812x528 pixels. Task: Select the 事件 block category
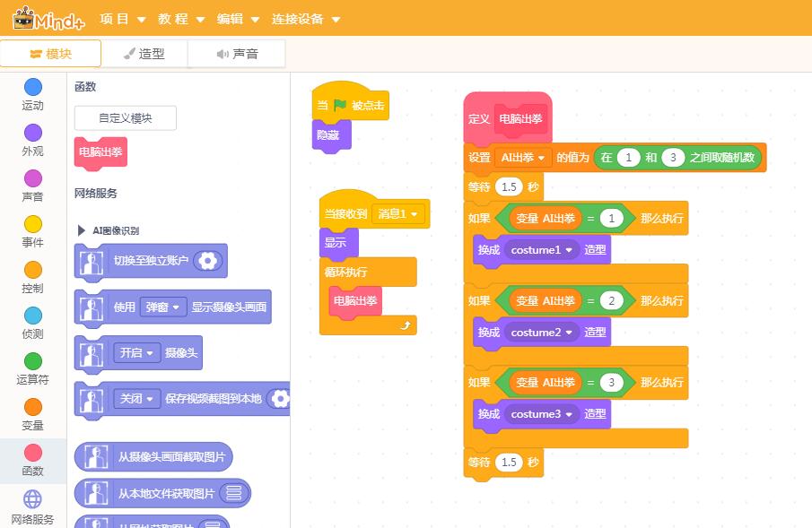coord(32,231)
